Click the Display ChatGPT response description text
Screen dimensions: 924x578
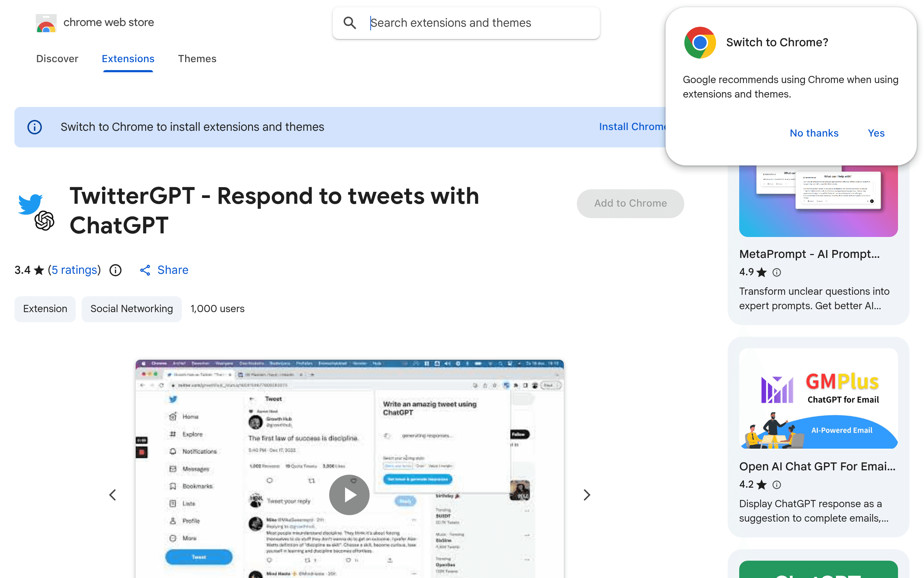click(x=814, y=511)
